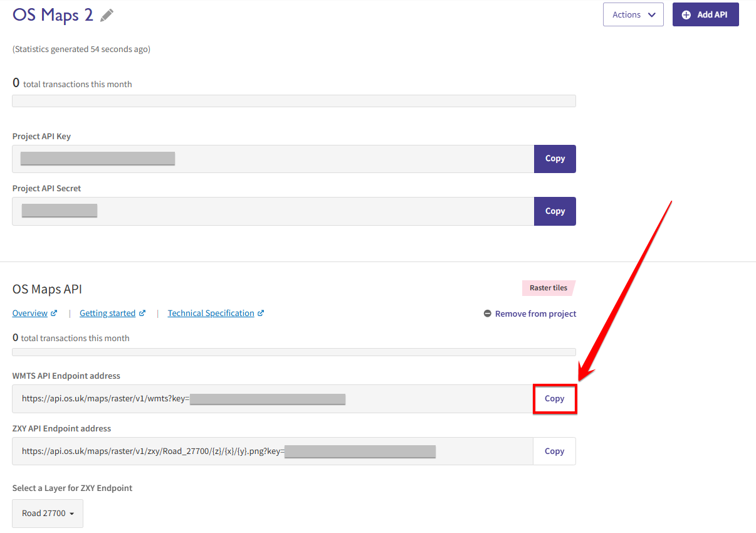Copy the Project API Key
The height and width of the screenshot is (533, 756).
[555, 159]
